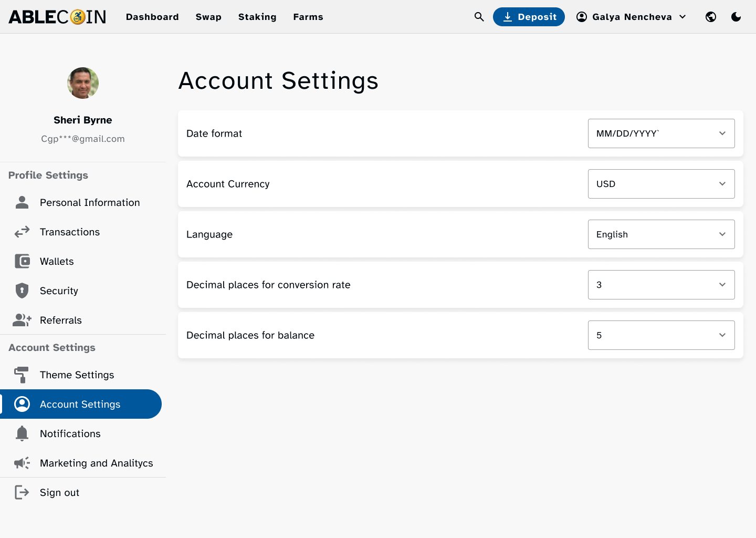Change decimal places for conversion rate
The width and height of the screenshot is (756, 538).
coord(661,285)
